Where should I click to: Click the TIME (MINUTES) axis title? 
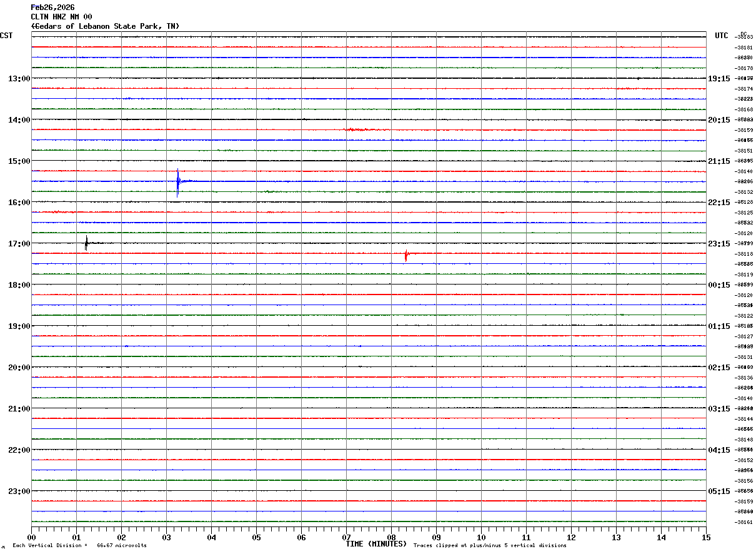376,544
